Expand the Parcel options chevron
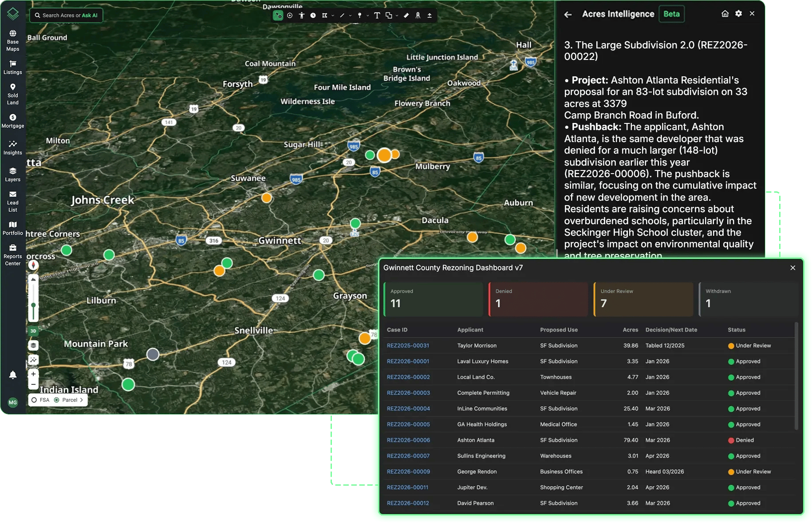The height and width of the screenshot is (523, 812). [x=82, y=400]
